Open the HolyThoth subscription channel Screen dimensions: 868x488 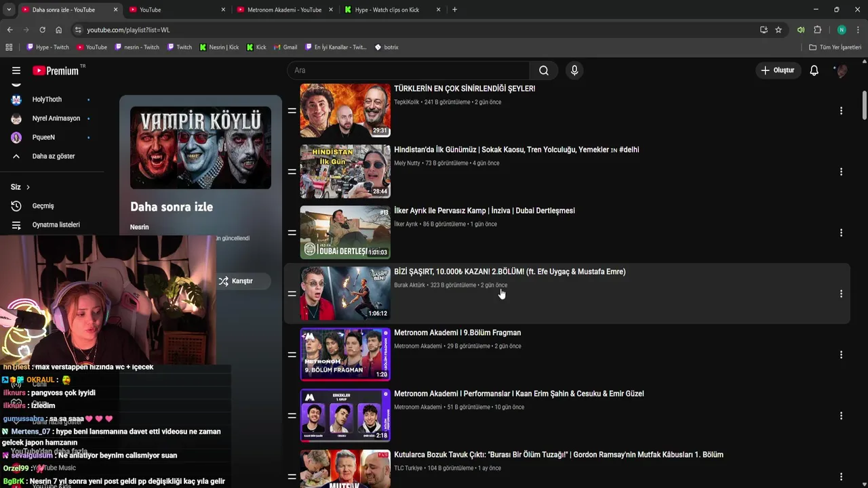tap(47, 100)
